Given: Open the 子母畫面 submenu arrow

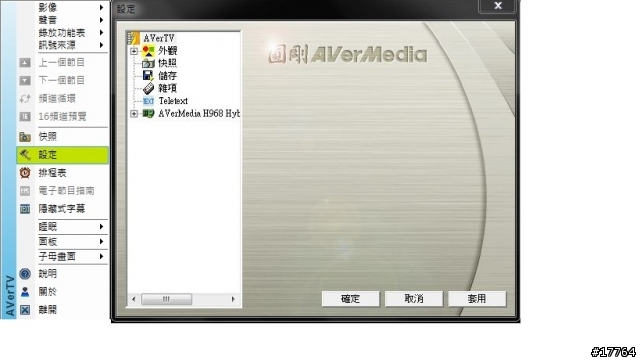Looking at the screenshot, I should [101, 256].
